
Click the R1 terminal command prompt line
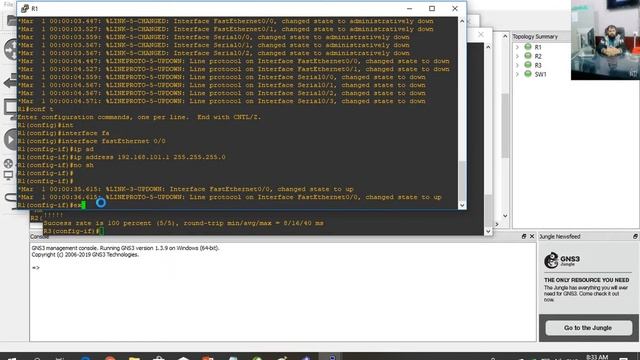[50, 205]
